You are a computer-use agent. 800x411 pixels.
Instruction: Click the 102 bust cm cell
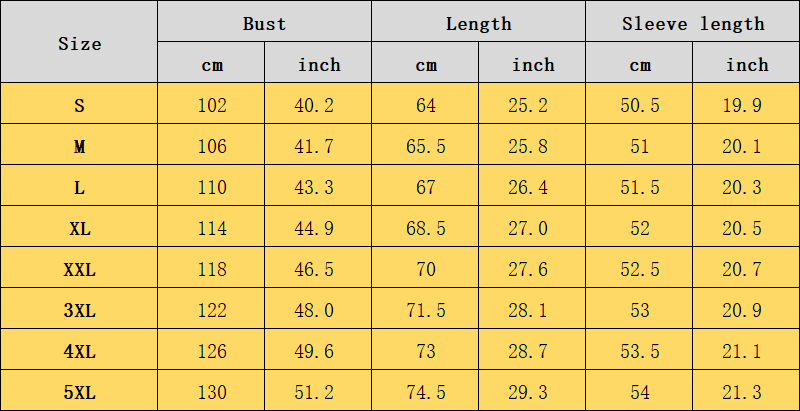(x=211, y=104)
